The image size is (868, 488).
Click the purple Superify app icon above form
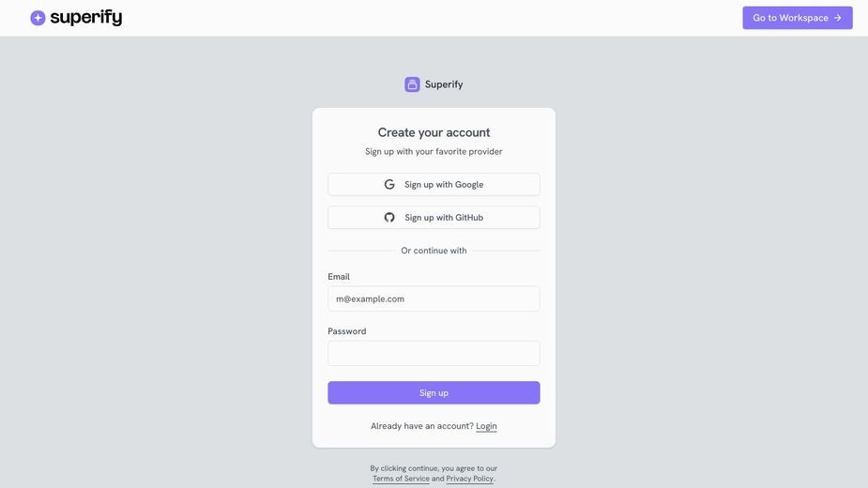click(412, 84)
